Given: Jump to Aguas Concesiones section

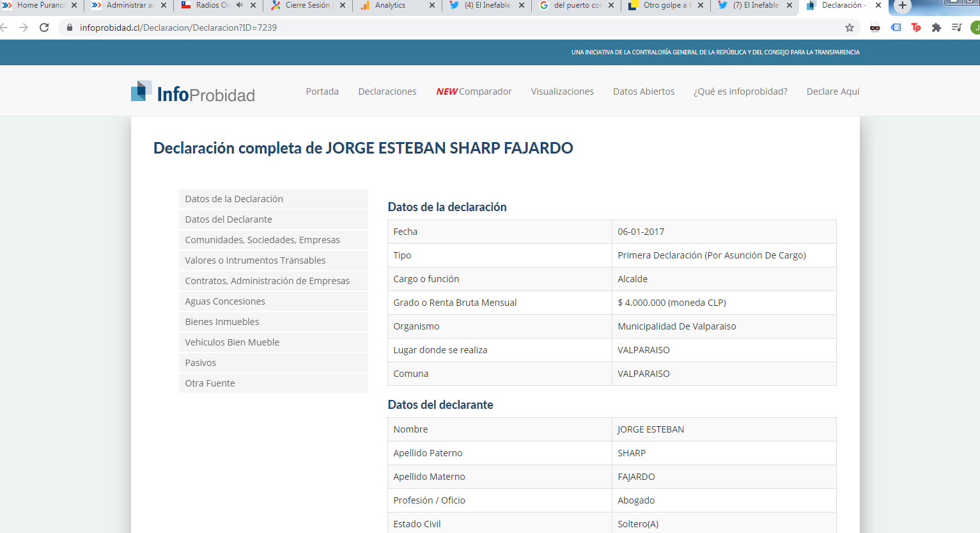Looking at the screenshot, I should click(274, 301).
